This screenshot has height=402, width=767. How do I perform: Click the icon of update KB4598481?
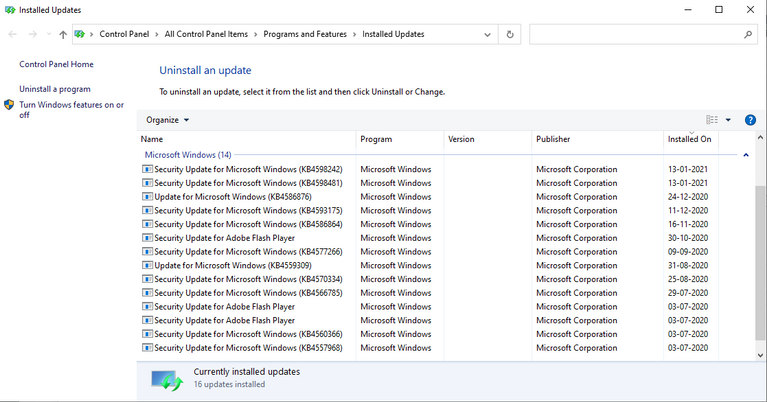pyautogui.click(x=147, y=183)
